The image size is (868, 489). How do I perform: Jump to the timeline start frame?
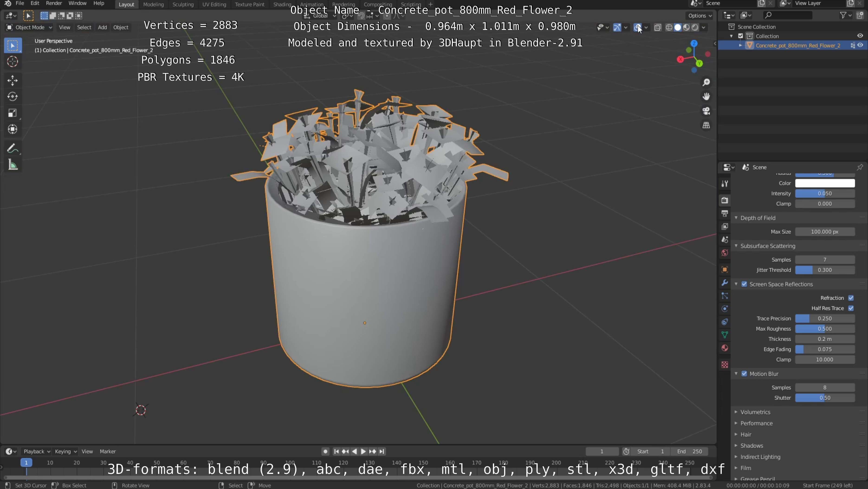(336, 452)
